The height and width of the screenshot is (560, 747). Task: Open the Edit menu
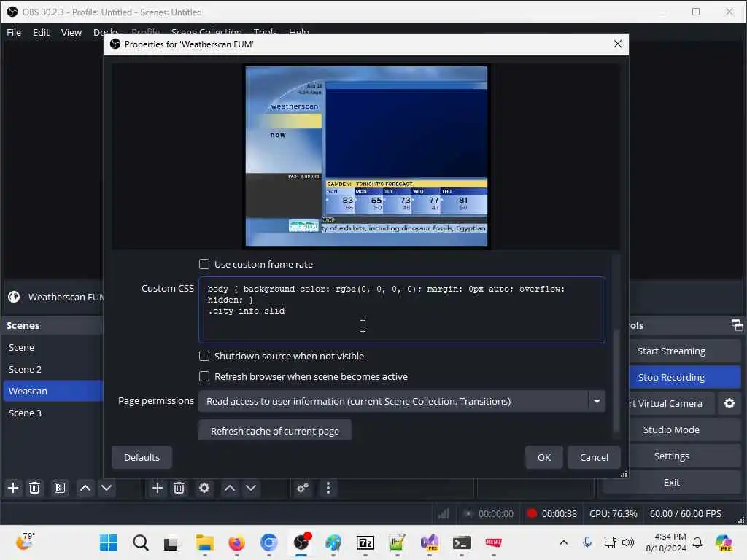pos(41,32)
